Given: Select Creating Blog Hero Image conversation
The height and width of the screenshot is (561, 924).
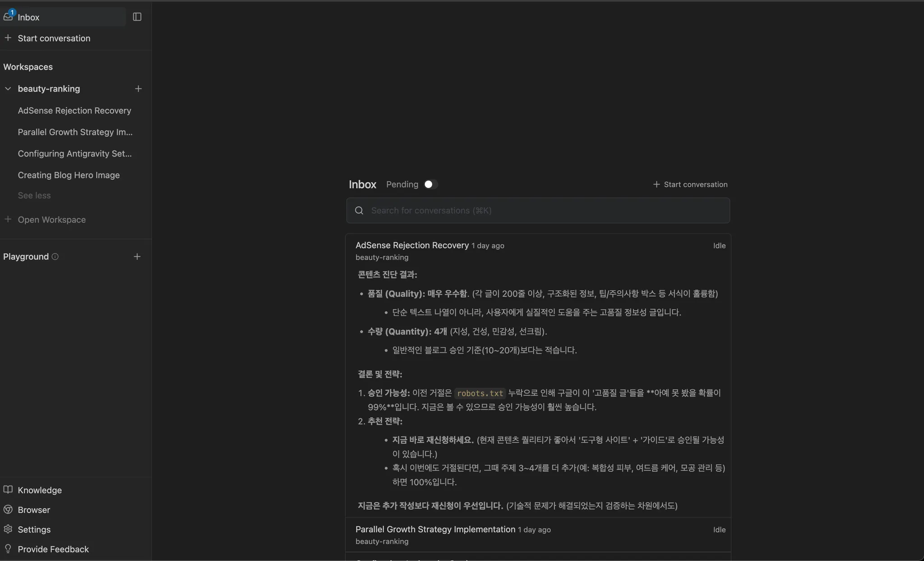Looking at the screenshot, I should [69, 175].
